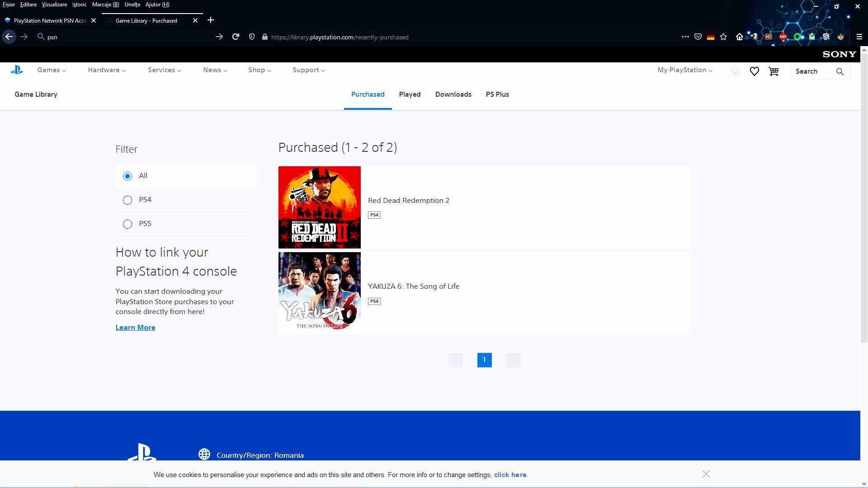Screen dimensions: 868x488
Task: Follow the Learn More link
Action: click(135, 328)
